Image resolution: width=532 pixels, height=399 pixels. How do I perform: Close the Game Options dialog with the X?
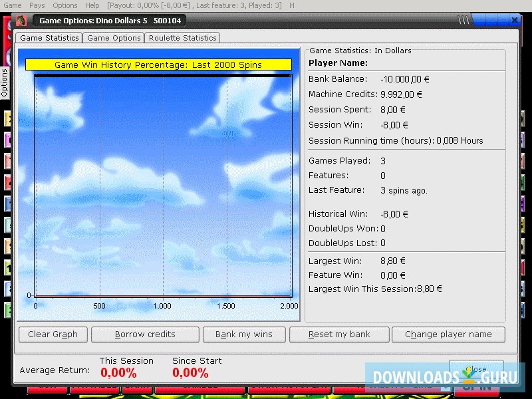click(513, 21)
